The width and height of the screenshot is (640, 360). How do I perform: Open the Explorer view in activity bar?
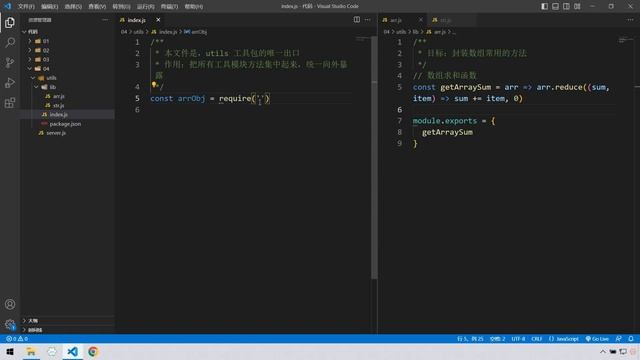tap(10, 23)
